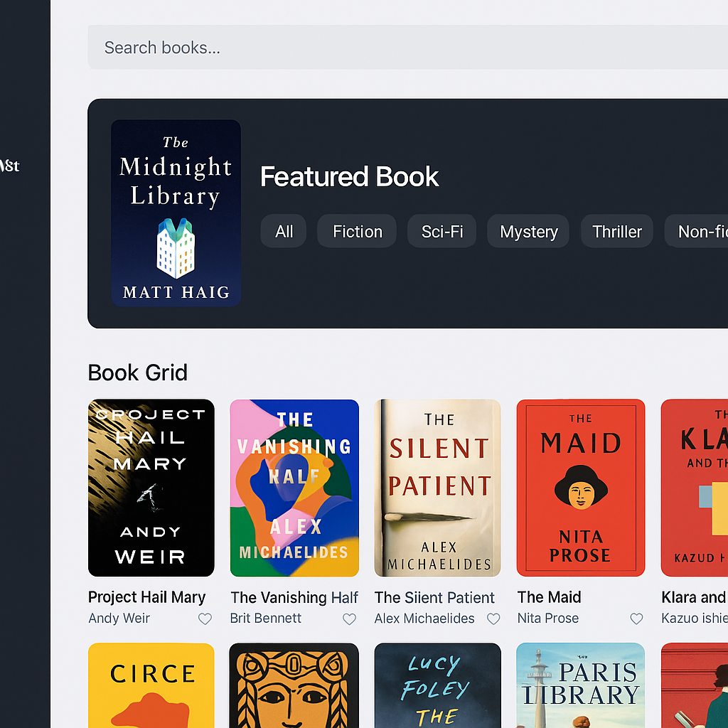Click The Vanishing Half title link
This screenshot has height=728, width=728.
pyautogui.click(x=294, y=597)
